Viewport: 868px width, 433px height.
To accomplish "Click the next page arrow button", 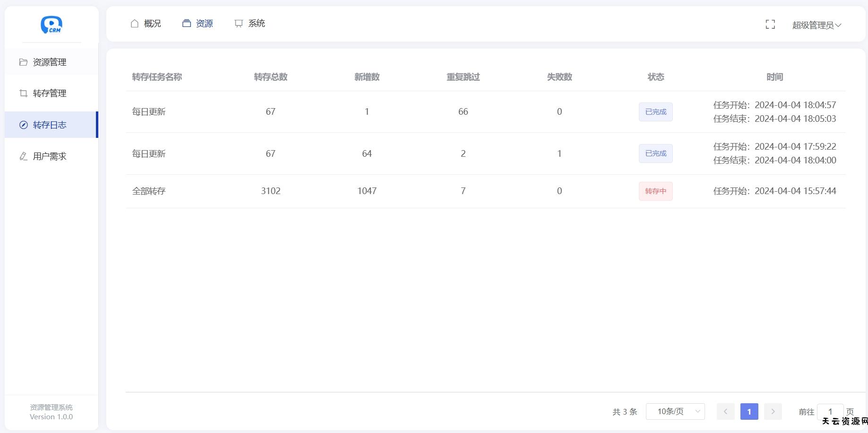I will pos(773,412).
